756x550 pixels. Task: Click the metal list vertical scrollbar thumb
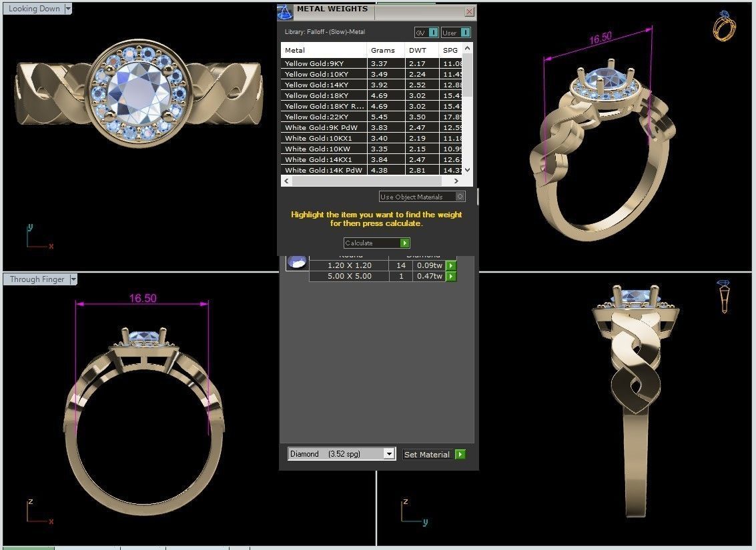point(466,75)
